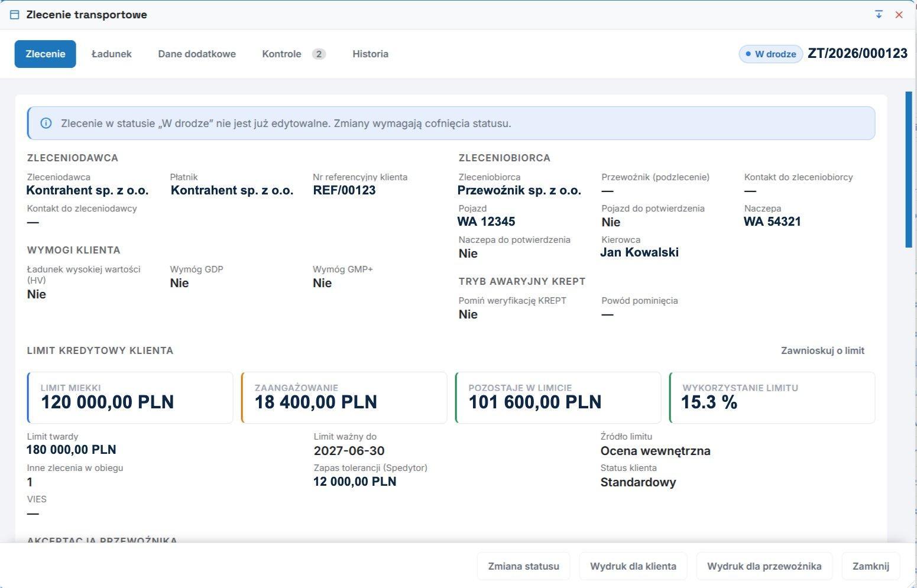The width and height of the screenshot is (917, 588).
Task: Select client reference REF/00123
Action: click(x=345, y=190)
